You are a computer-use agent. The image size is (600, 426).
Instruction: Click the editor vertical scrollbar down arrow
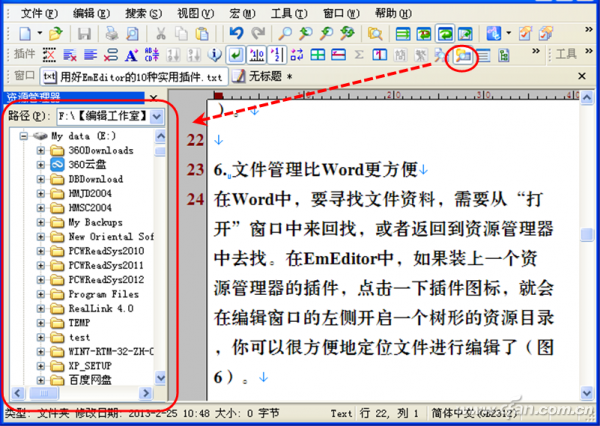[587, 393]
